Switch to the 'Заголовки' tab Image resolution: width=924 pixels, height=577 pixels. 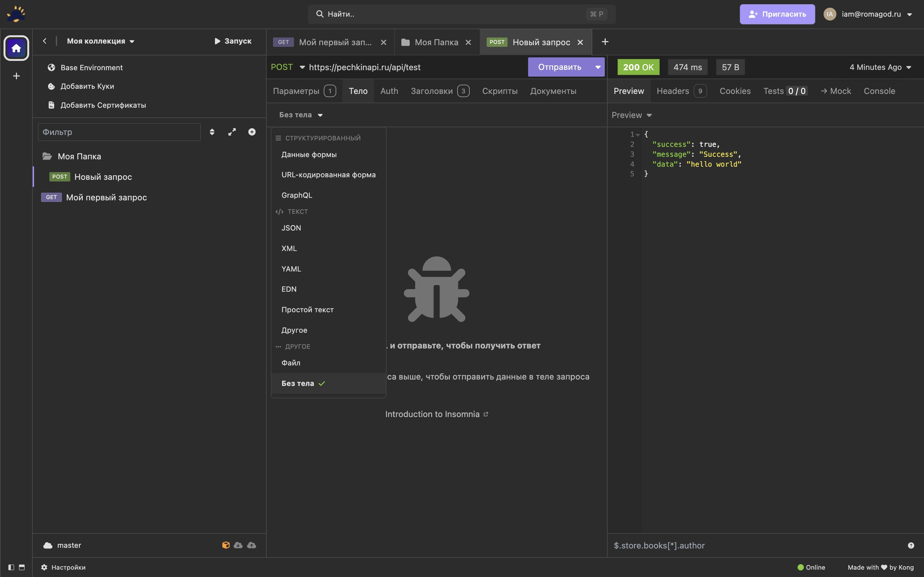click(x=432, y=91)
